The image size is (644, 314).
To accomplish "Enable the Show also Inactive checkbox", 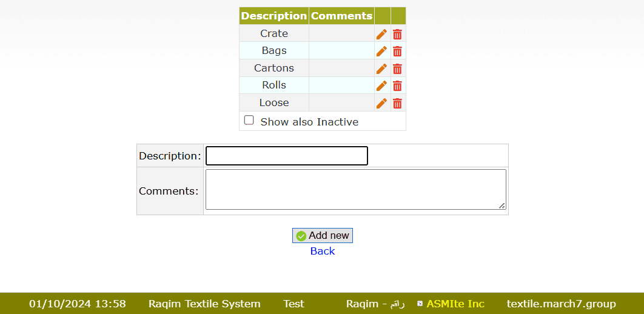I will point(249,121).
